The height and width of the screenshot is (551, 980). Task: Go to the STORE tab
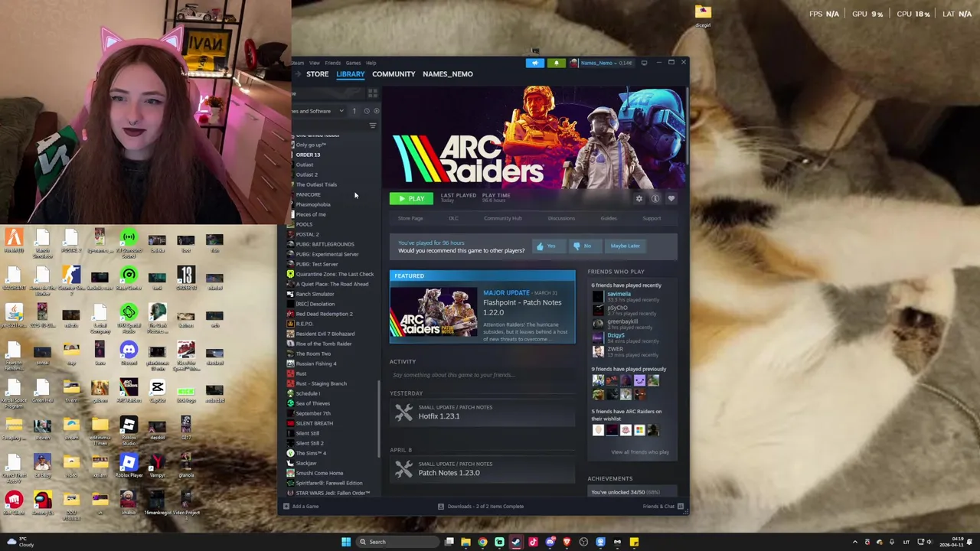coord(318,74)
